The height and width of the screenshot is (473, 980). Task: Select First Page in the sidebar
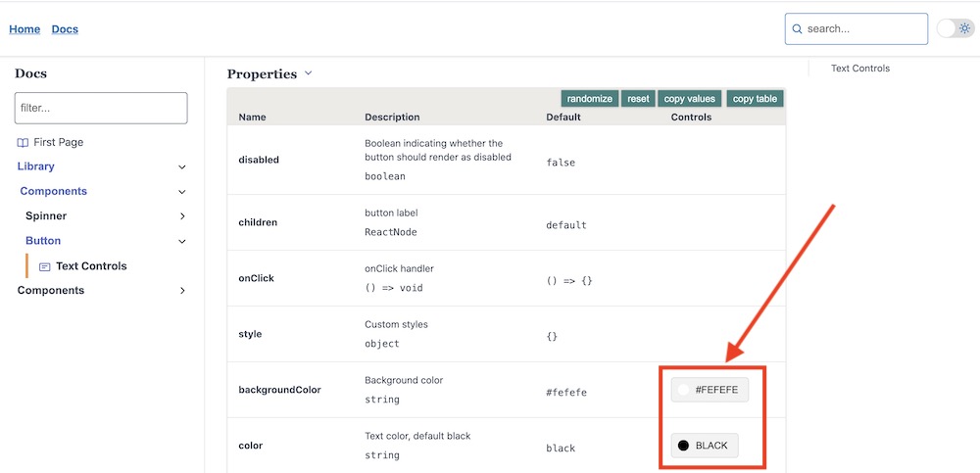[58, 142]
